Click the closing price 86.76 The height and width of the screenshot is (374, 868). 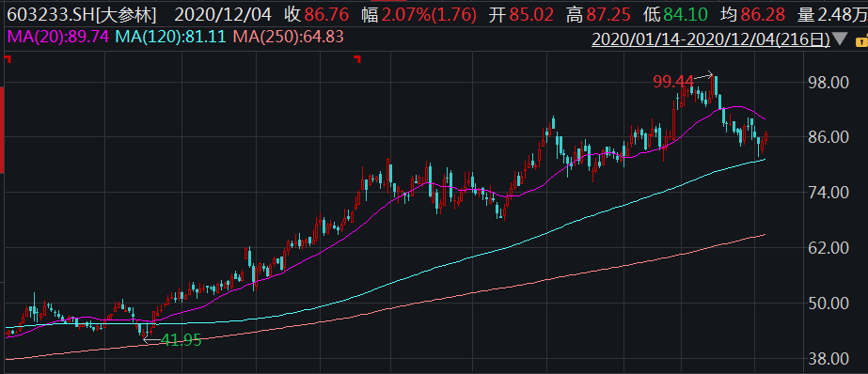point(327,14)
